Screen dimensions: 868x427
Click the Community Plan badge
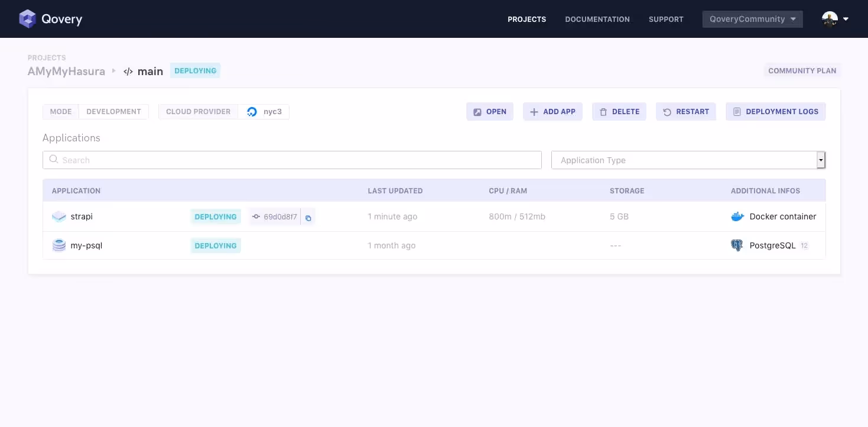[x=802, y=71]
